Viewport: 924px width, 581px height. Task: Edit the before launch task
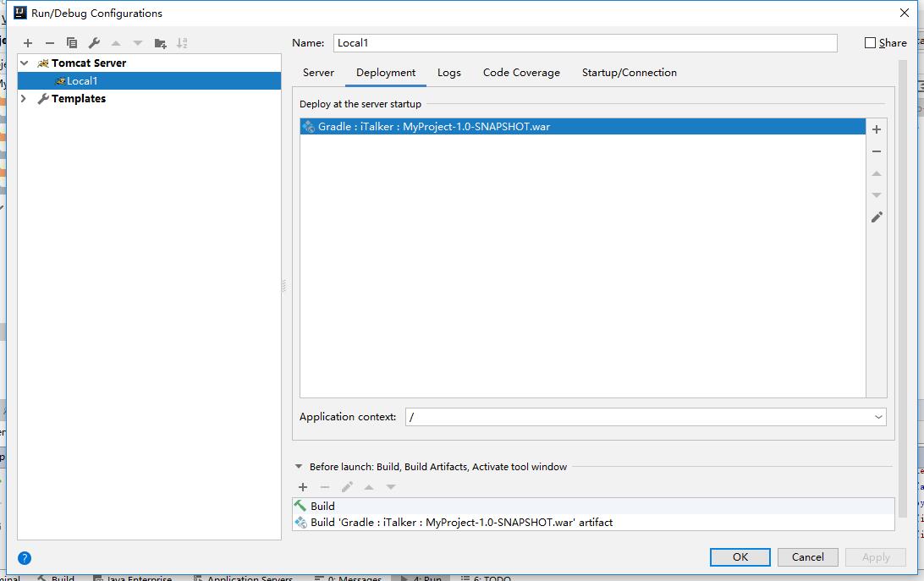347,487
